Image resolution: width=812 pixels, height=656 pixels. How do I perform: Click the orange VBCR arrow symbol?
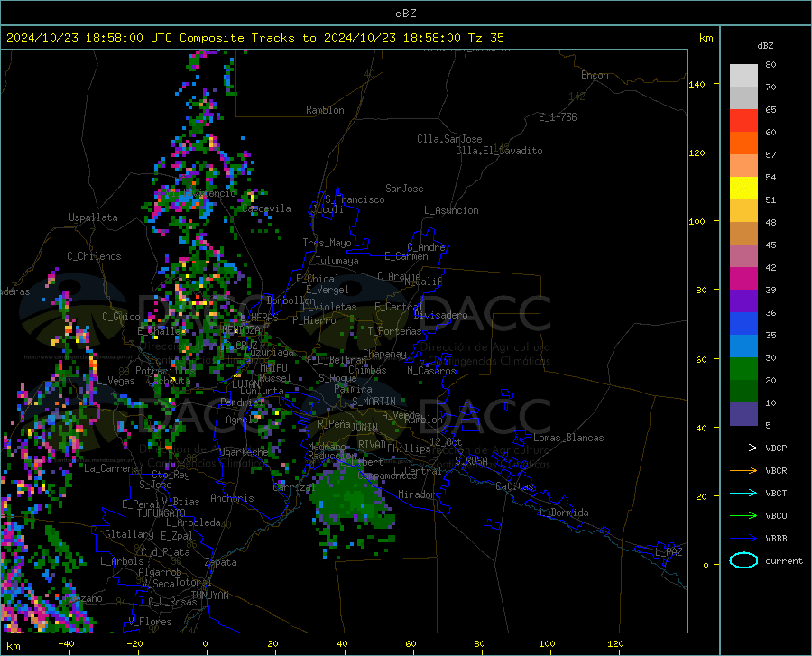pyautogui.click(x=743, y=471)
